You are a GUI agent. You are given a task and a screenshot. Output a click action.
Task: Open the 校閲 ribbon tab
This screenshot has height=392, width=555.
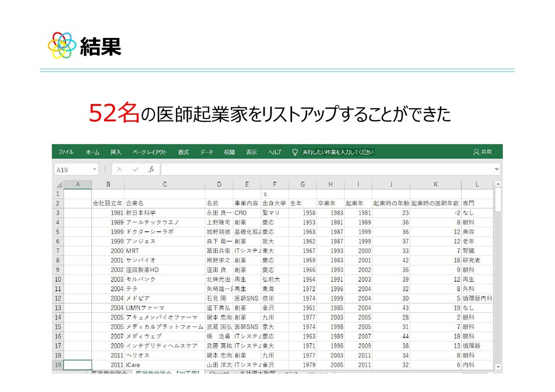229,152
